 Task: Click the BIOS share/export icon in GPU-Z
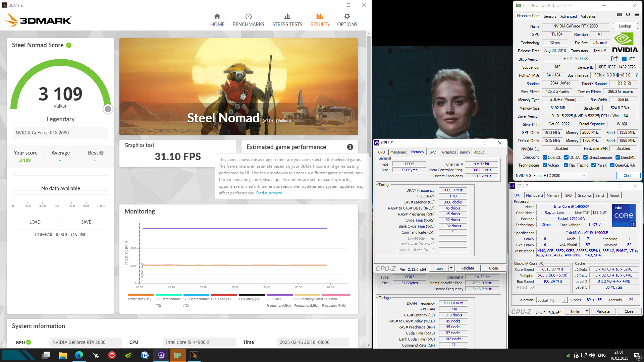point(614,59)
